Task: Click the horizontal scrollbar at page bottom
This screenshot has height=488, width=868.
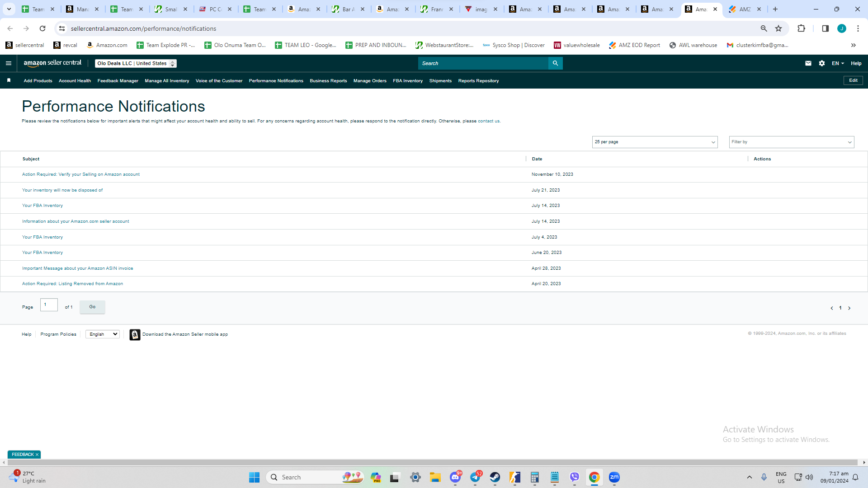Action: (432, 462)
